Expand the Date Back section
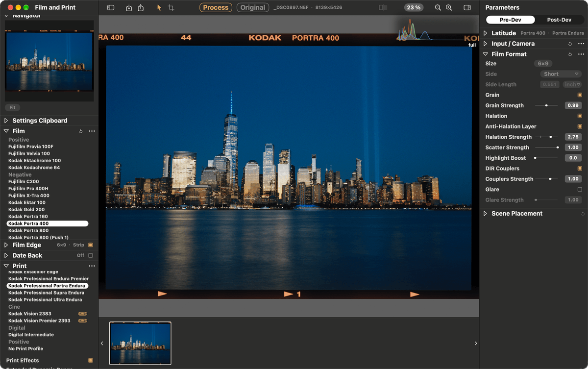 [6, 255]
